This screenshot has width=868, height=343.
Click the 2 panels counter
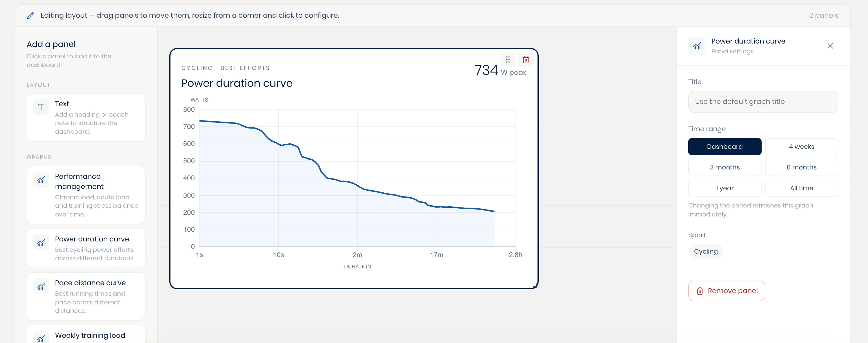click(824, 15)
